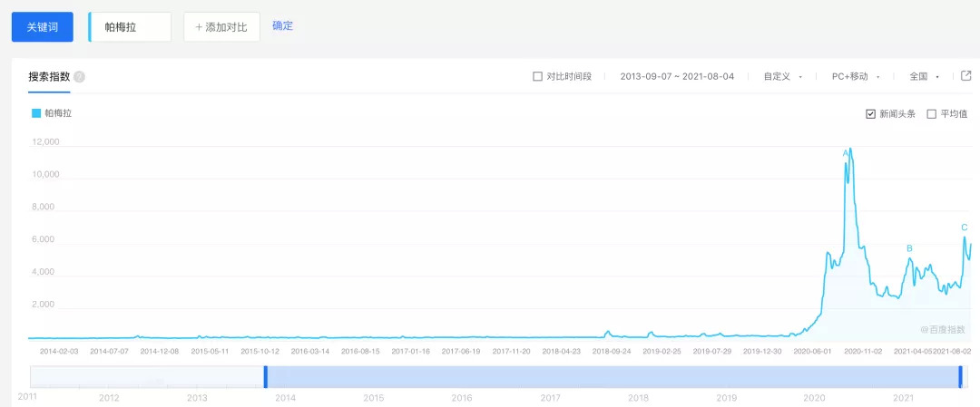Open the 自定义 time range dropdown
The image size is (980, 407).
(x=782, y=77)
